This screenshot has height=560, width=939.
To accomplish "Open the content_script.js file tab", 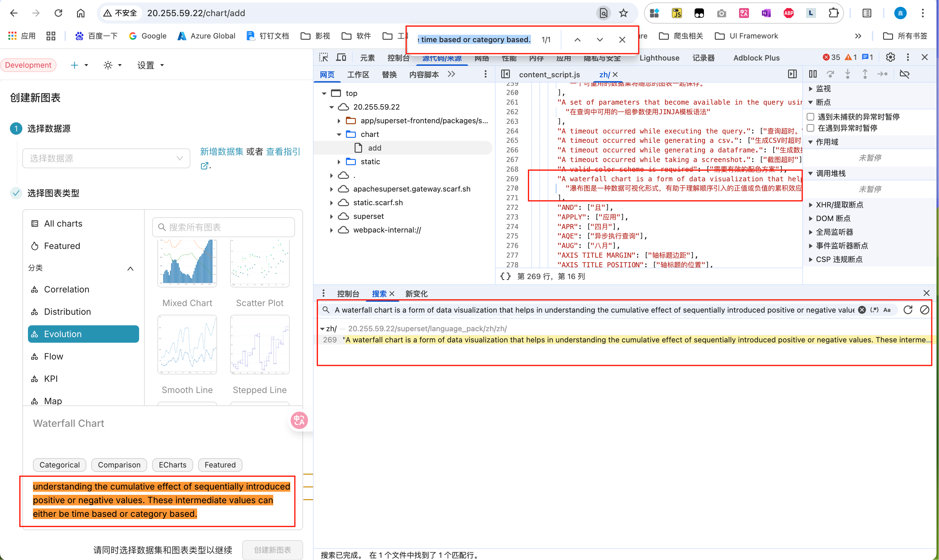I will click(x=549, y=74).
